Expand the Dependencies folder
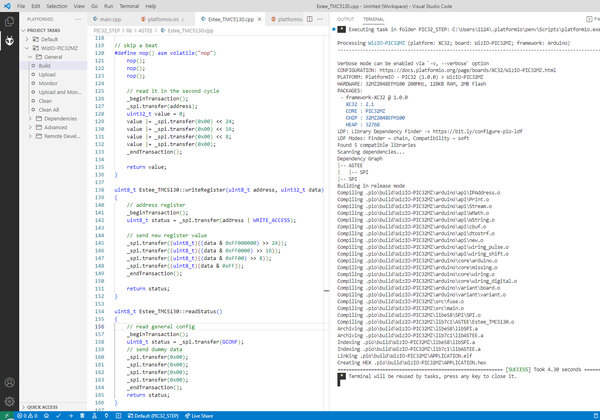 (30, 118)
